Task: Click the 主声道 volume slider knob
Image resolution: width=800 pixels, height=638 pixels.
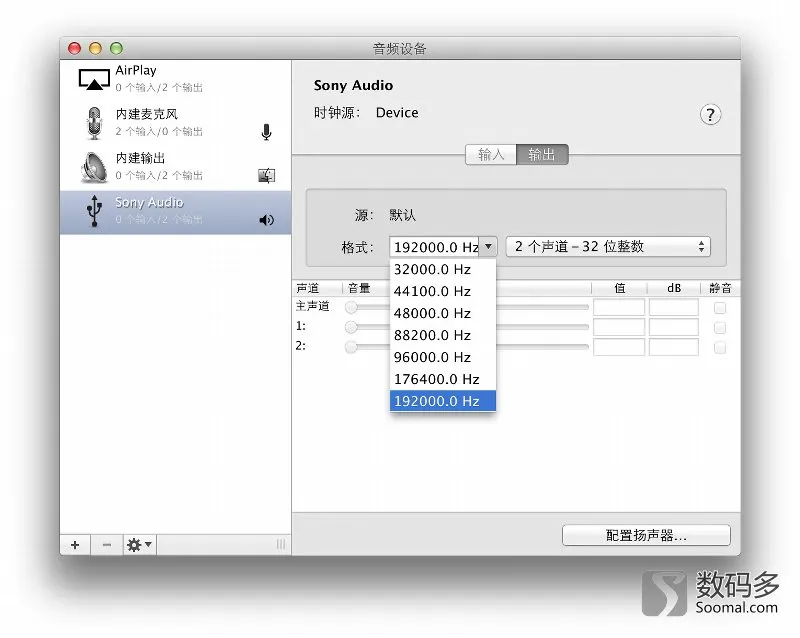Action: pos(351,307)
